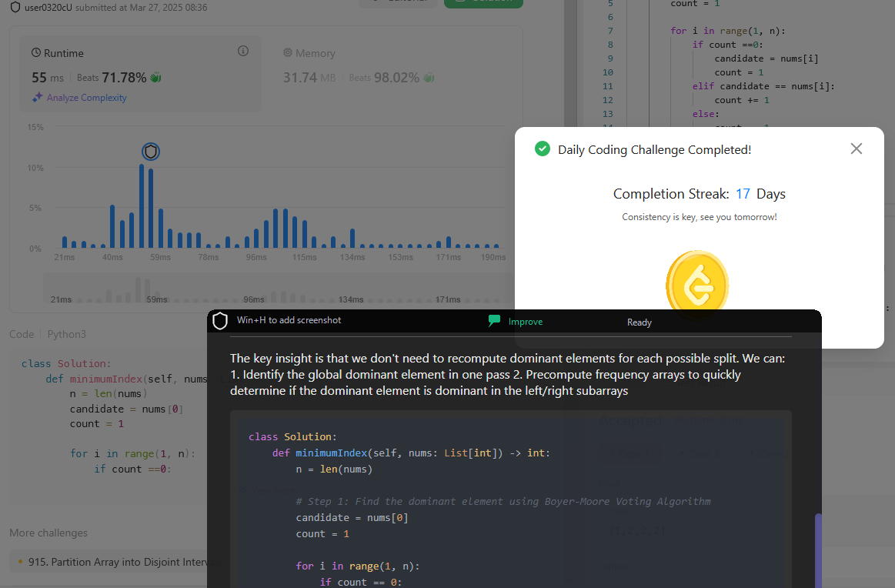Click the green Solution button at the top
The image size is (895, 588).
pos(483,2)
